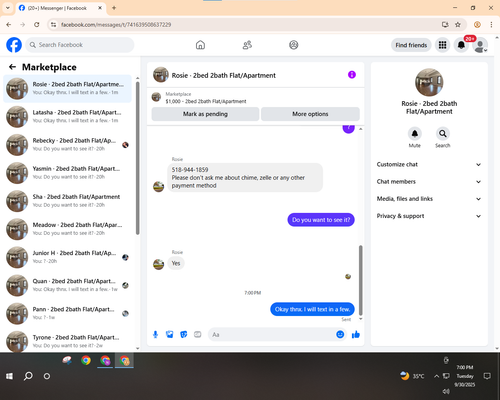
Task: Open the notifications bell in header
Action: (x=461, y=45)
